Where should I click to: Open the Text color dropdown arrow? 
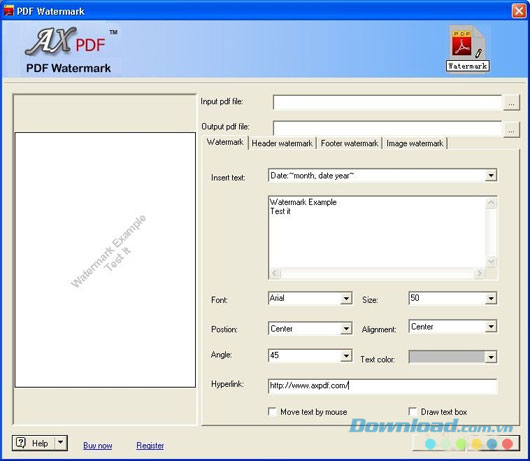491,357
